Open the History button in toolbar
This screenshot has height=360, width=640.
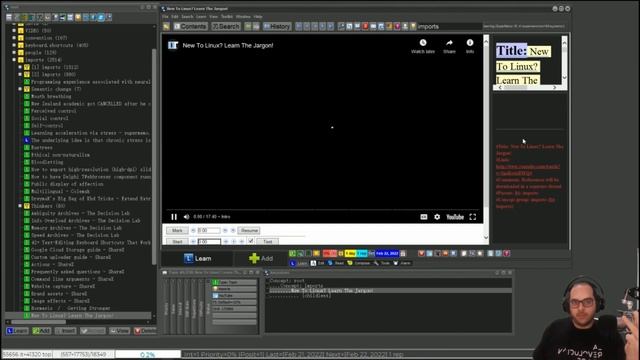click(277, 27)
